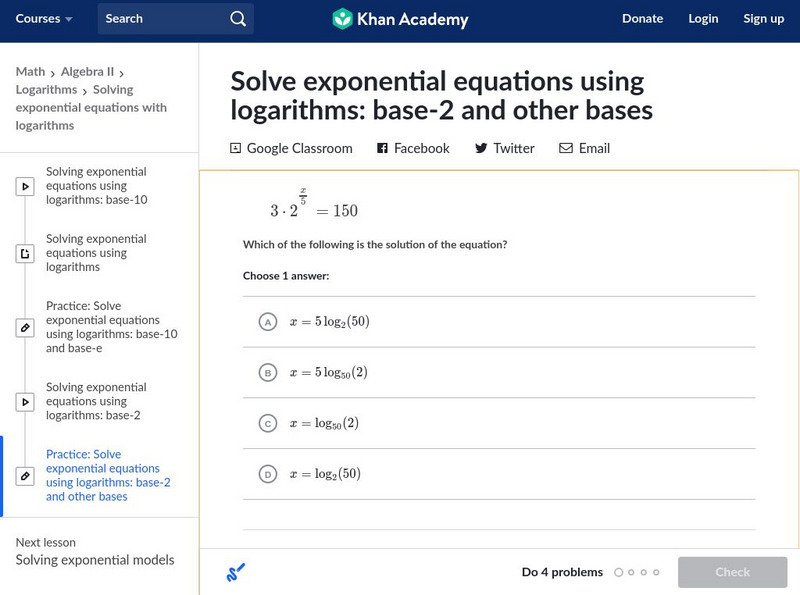Open the scratchpad pencil tool
Image resolution: width=800 pixels, height=595 pixels.
click(236, 573)
